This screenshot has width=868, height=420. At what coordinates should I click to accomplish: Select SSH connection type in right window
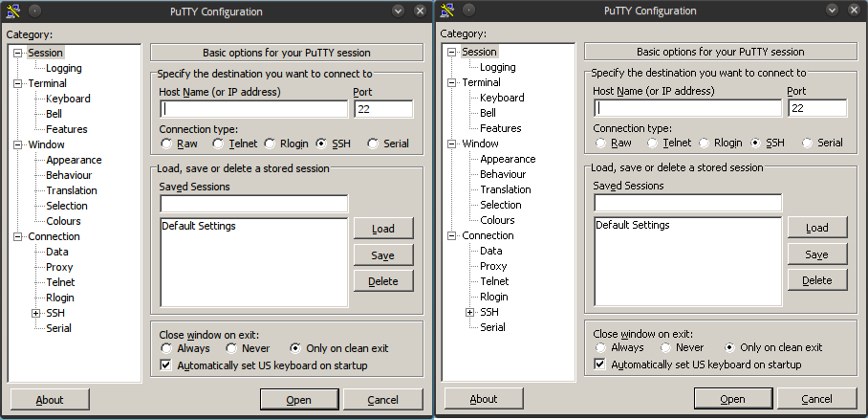pos(755,143)
